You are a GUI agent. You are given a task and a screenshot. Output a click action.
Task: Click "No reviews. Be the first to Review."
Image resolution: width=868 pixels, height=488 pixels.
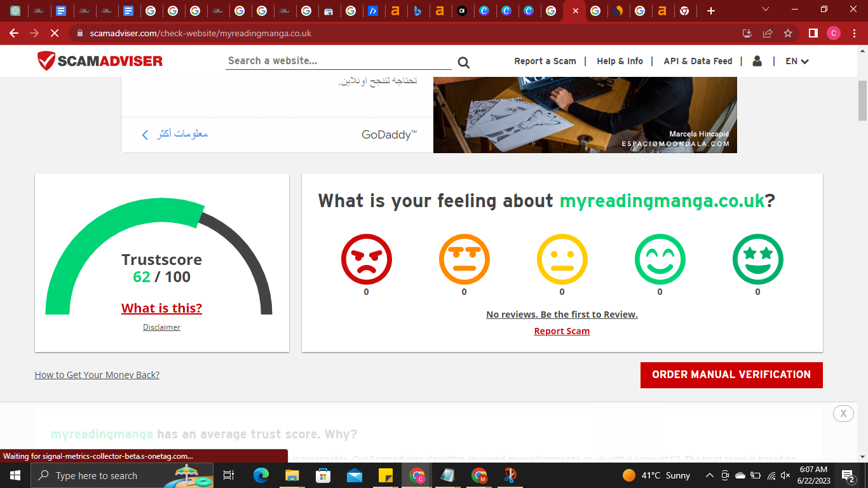point(562,315)
